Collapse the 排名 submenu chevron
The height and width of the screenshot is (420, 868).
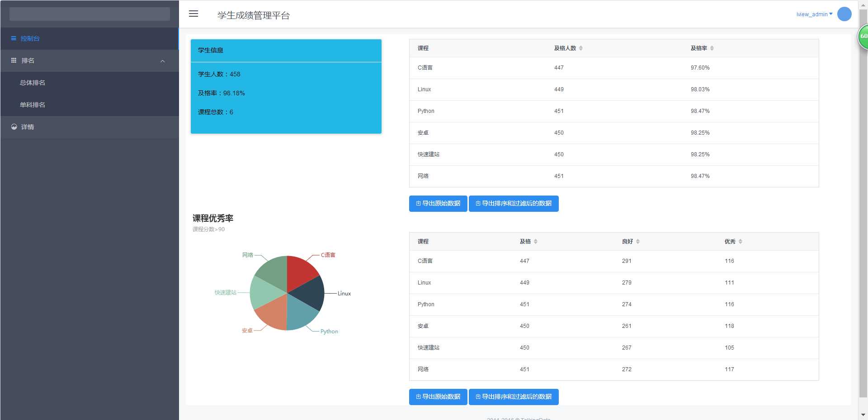point(162,61)
